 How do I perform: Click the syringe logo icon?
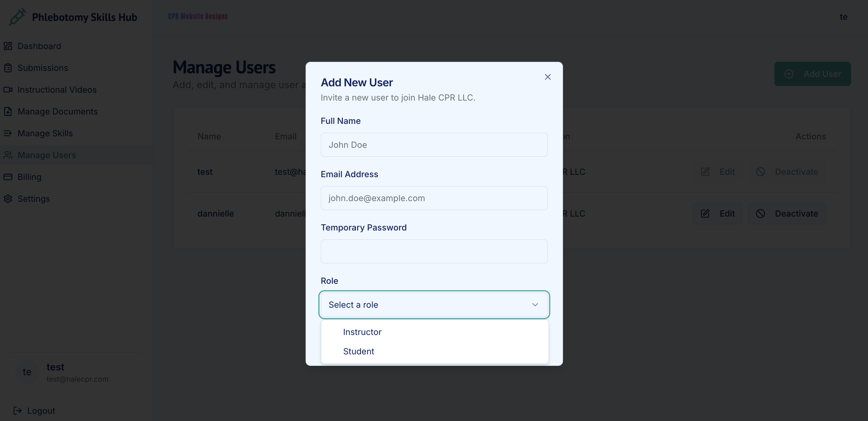pos(17,17)
